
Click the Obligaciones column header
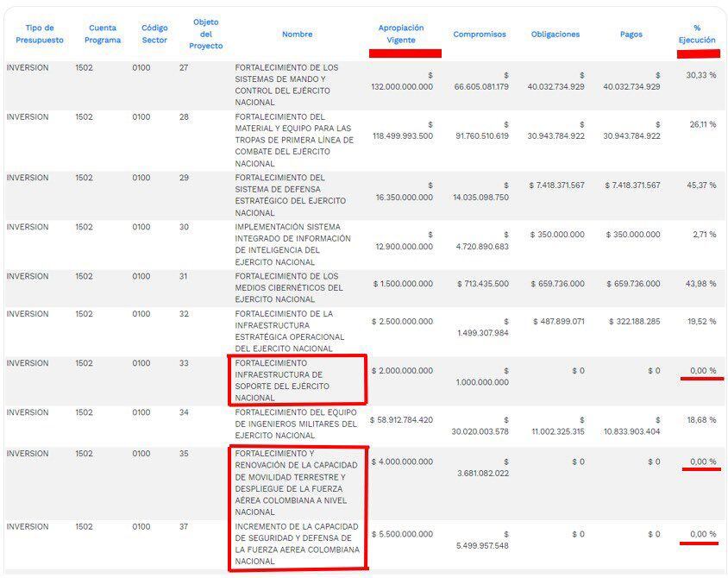[555, 35]
